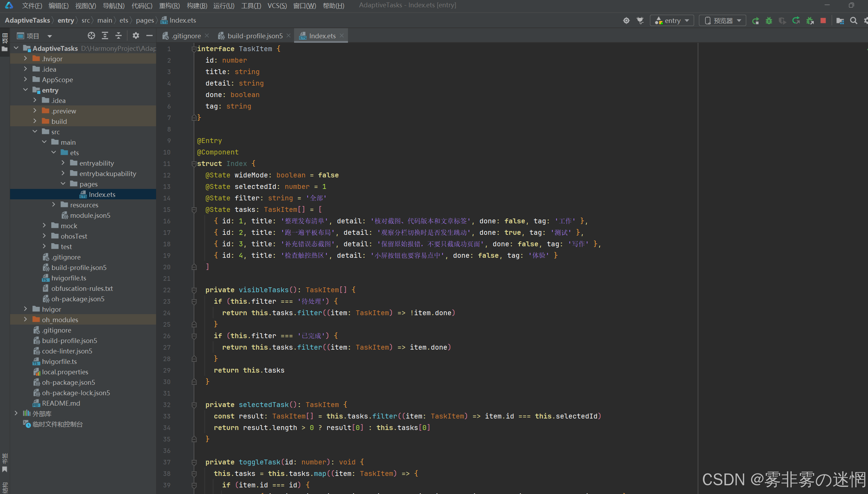The width and height of the screenshot is (868, 494).
Task: Toggle fold of selectedTask method at line 32
Action: (x=194, y=405)
